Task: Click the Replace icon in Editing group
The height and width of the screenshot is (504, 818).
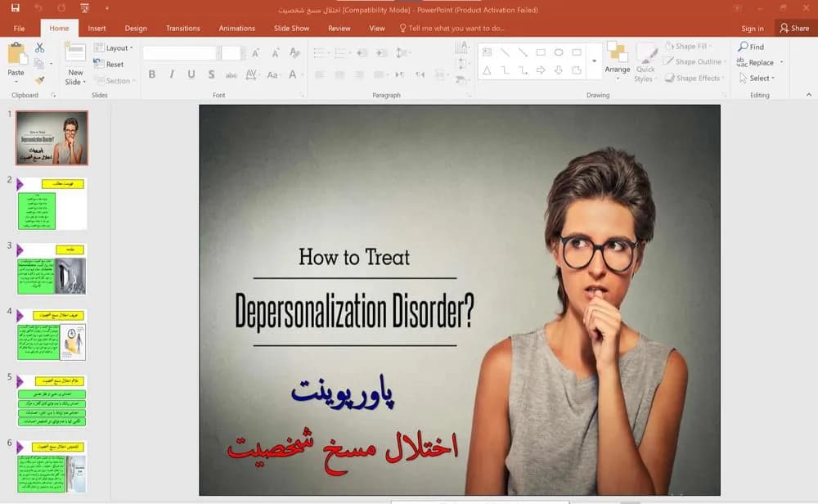Action: pyautogui.click(x=742, y=63)
